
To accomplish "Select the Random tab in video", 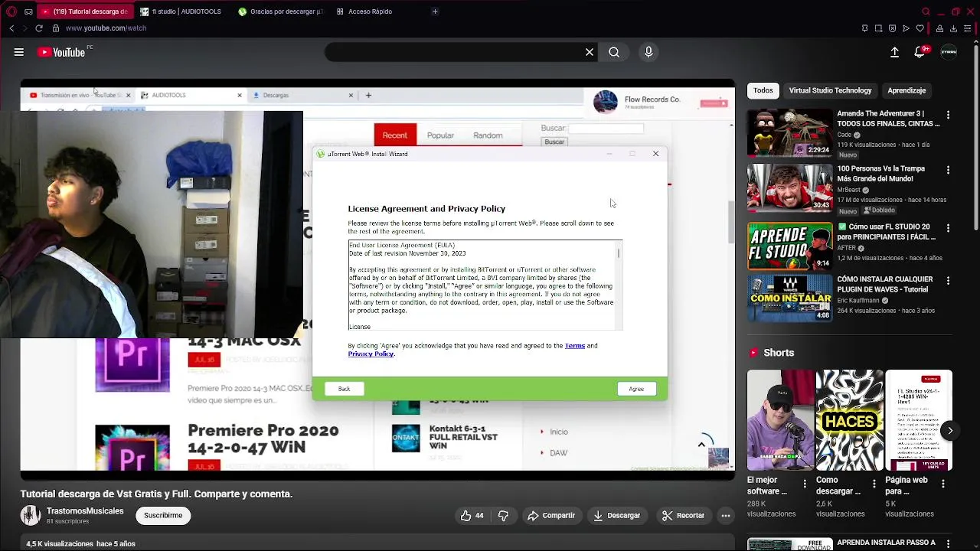I will (x=488, y=135).
